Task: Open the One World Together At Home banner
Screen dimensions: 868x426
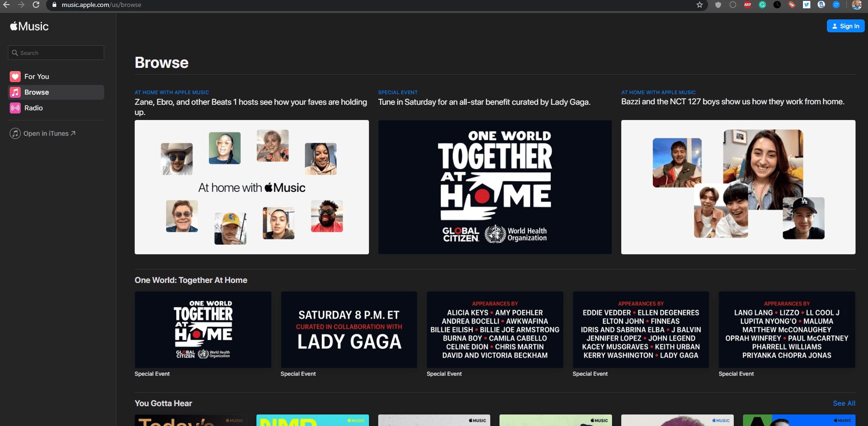Action: click(x=495, y=187)
